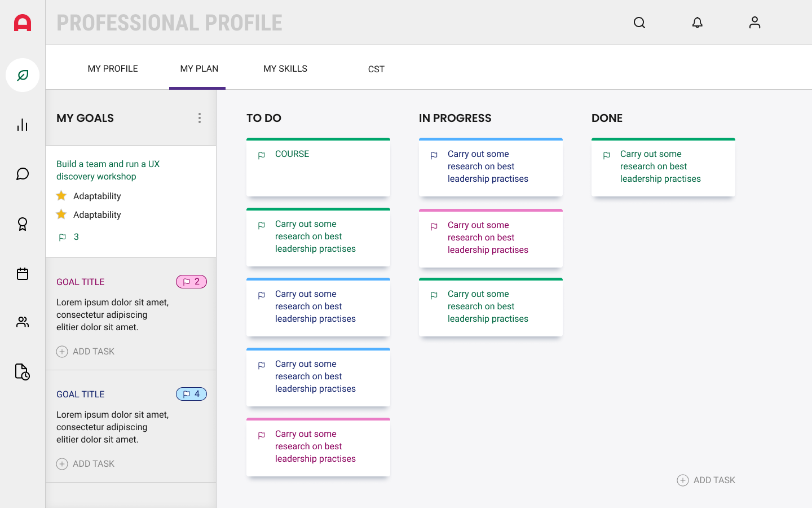Screen dimensions: 812x508
Task: Click the flag icon beside count 3
Action: [x=63, y=238]
